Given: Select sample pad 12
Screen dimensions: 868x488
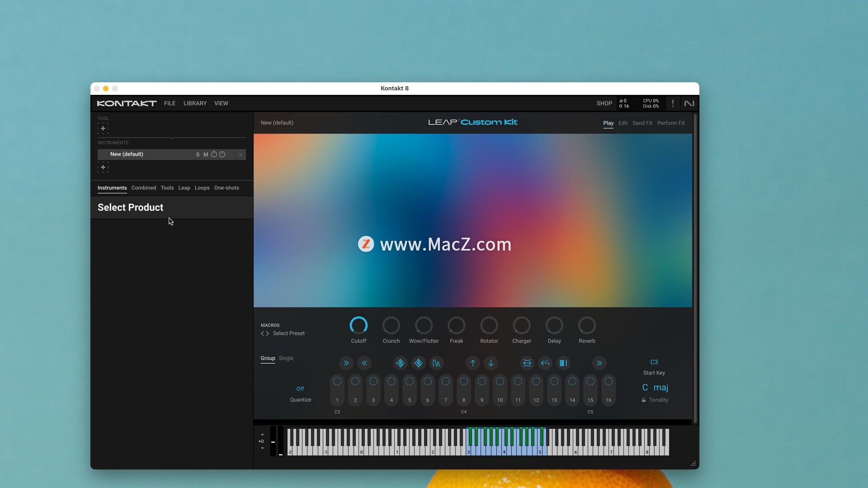Looking at the screenshot, I should (536, 390).
